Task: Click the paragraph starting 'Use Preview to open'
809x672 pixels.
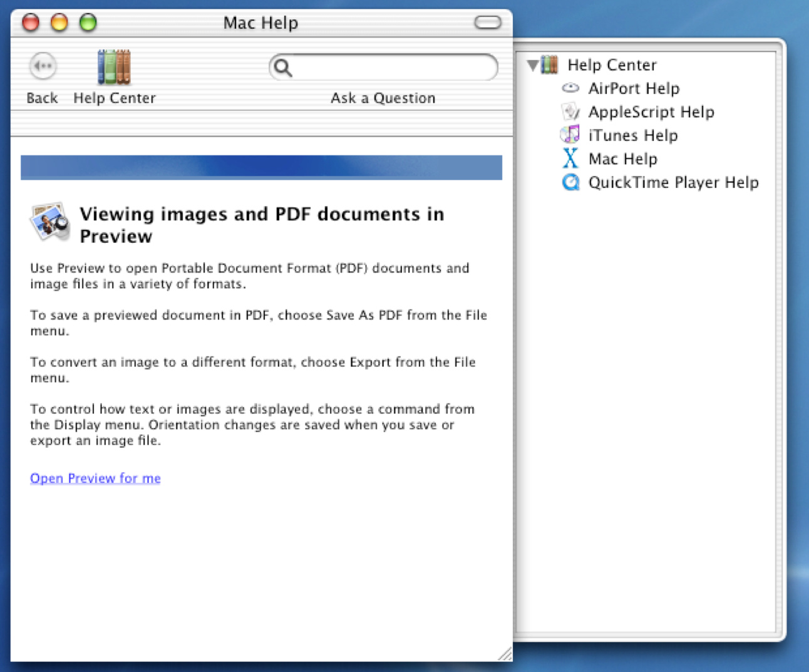Action: pos(250,276)
